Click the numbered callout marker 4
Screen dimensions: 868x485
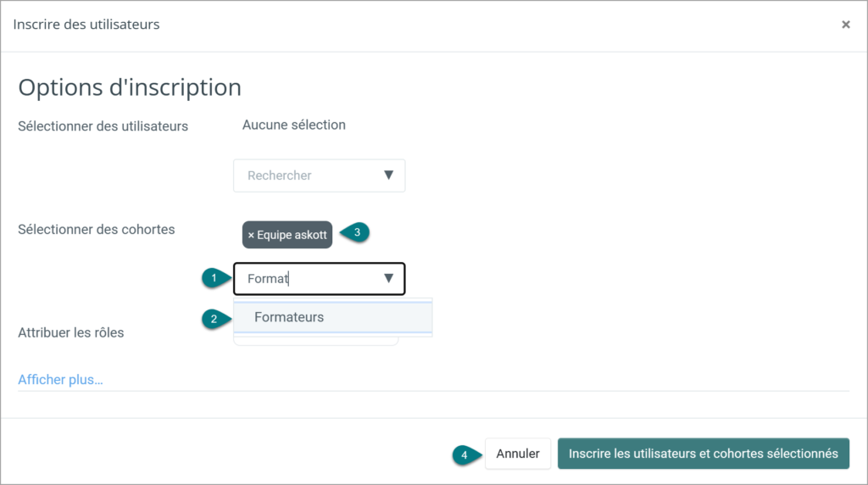click(466, 455)
